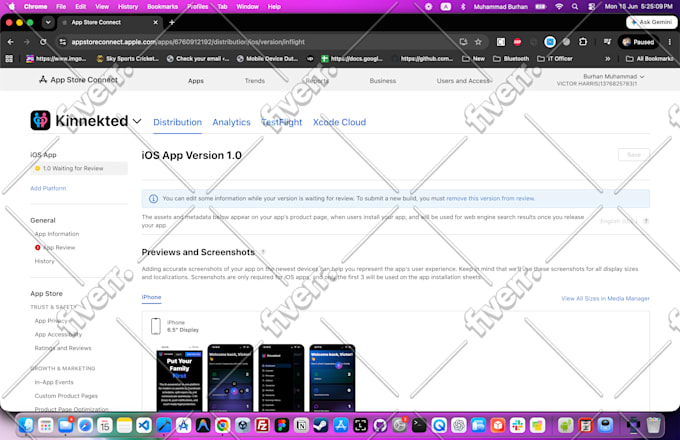Open the TestFlight tab
This screenshot has width=680, height=440.
coord(281,122)
